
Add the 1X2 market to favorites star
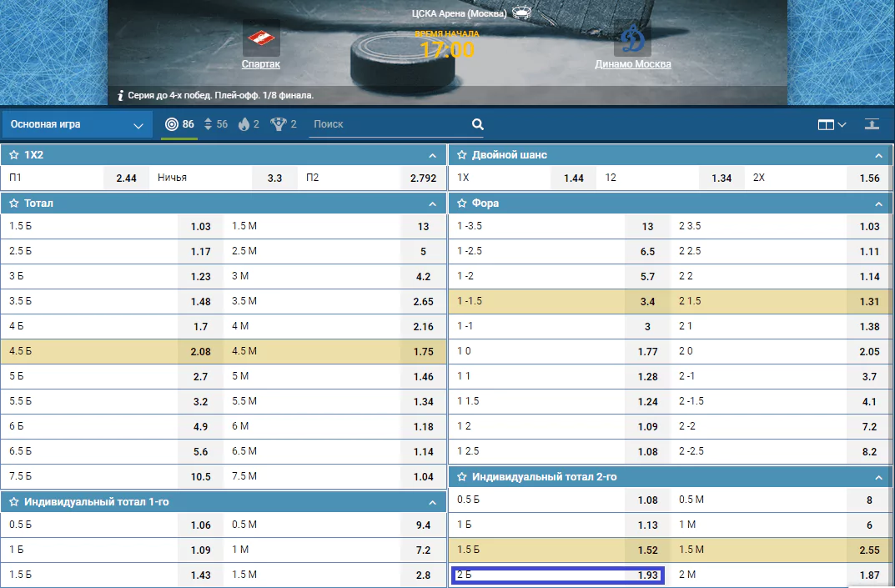click(x=13, y=155)
